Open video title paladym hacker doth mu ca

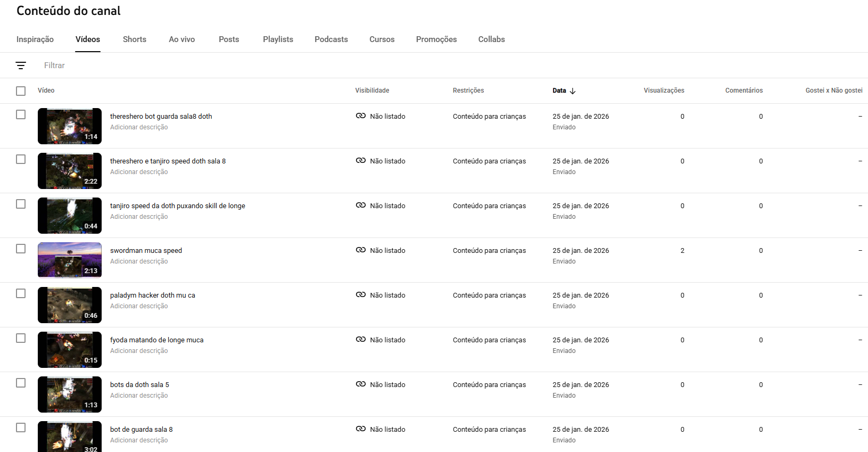(x=152, y=295)
